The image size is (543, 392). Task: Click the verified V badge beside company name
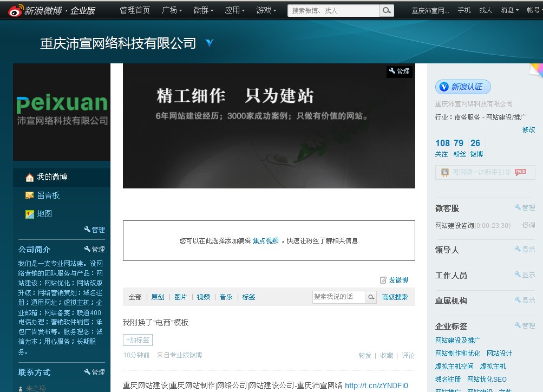210,43
